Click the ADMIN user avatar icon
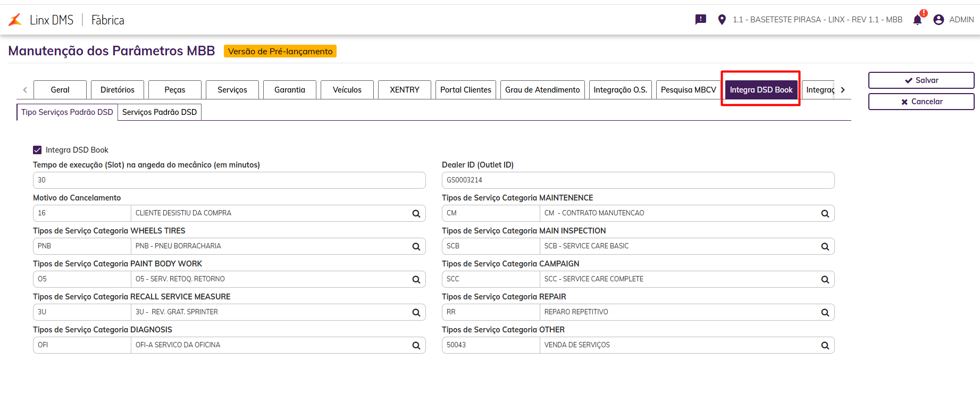Screen dimensions: 980x418 [939, 20]
